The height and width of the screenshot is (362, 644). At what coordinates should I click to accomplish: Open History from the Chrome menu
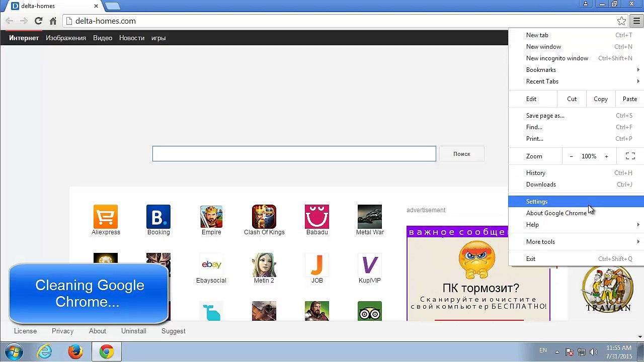[576, 173]
